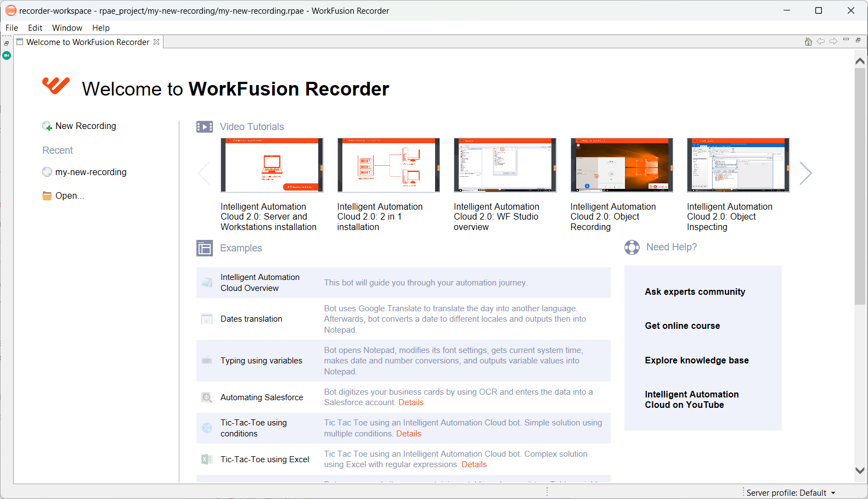Click the Need Help lifebuoy icon

click(632, 248)
